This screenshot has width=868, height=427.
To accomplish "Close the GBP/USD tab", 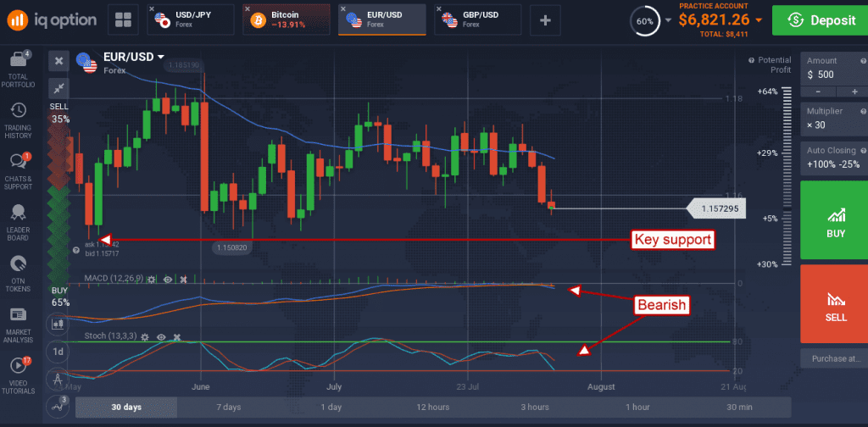I will [440, 9].
